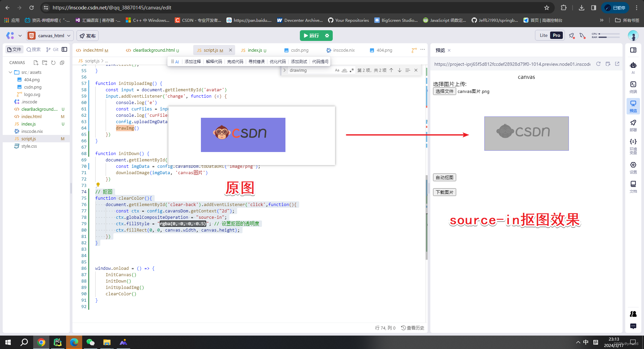The width and height of the screenshot is (644, 349).
Task: Expand replace field in find widget
Action: (x=284, y=70)
